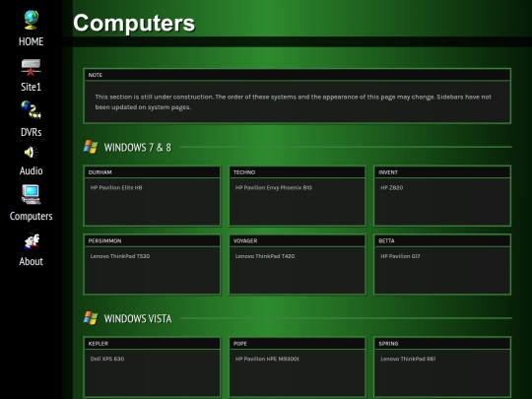Viewport: 532px width, 399px height.
Task: Click the HOME globe icon
Action: [x=32, y=20]
